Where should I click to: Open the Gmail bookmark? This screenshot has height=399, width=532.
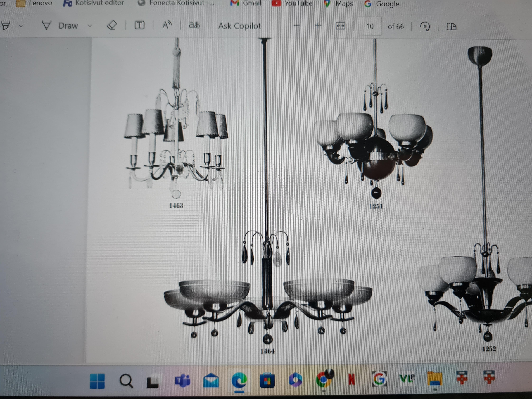coord(246,3)
